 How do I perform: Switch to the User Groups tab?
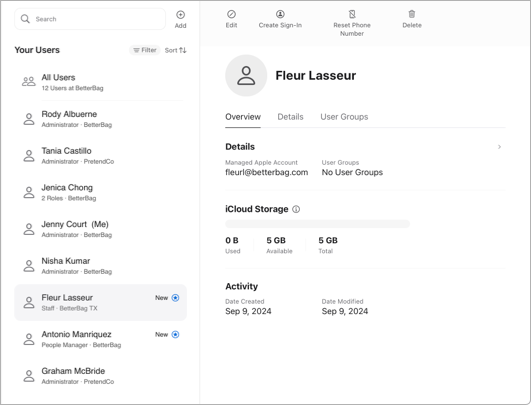344,117
